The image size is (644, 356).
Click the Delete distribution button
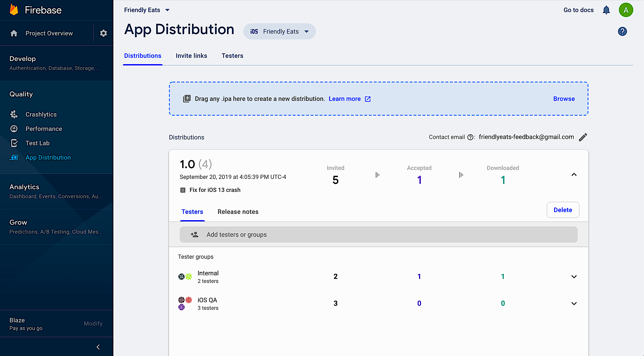(x=563, y=210)
